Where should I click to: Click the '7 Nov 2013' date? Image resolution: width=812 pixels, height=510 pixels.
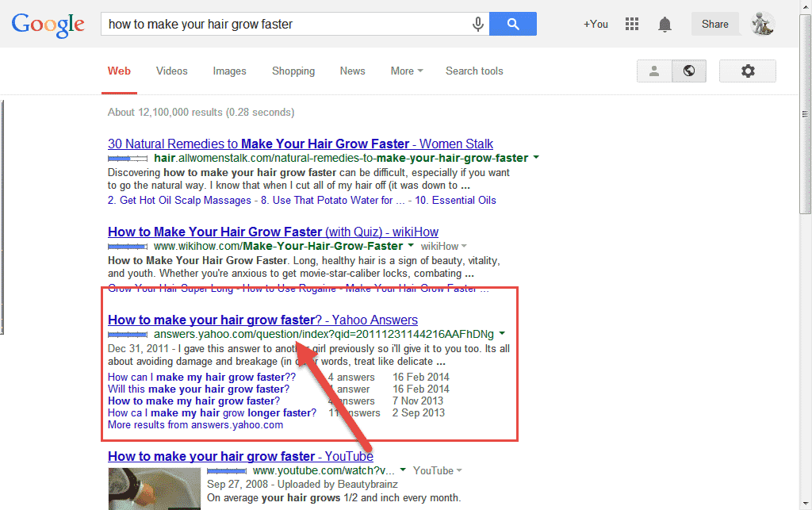coord(417,401)
